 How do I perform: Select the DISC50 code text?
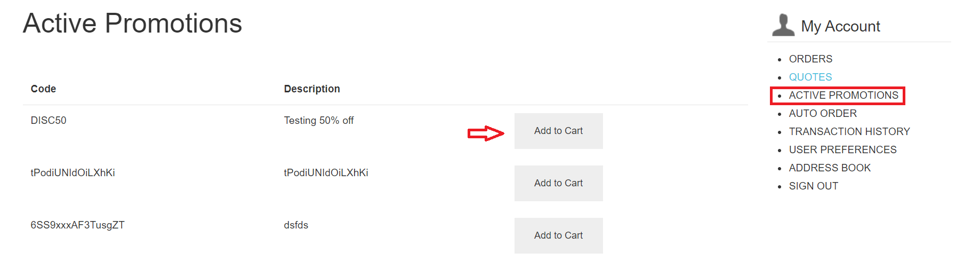coord(49,120)
